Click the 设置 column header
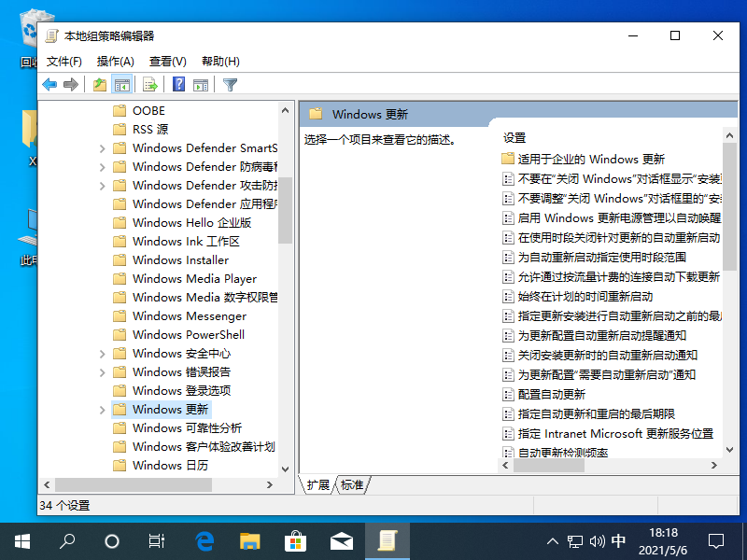747x560 pixels. coord(515,137)
